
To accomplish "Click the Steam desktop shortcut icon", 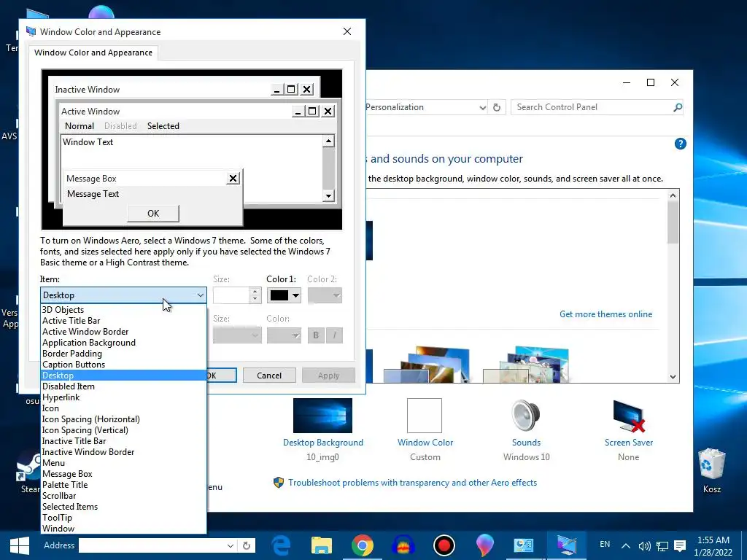I will coord(28,466).
